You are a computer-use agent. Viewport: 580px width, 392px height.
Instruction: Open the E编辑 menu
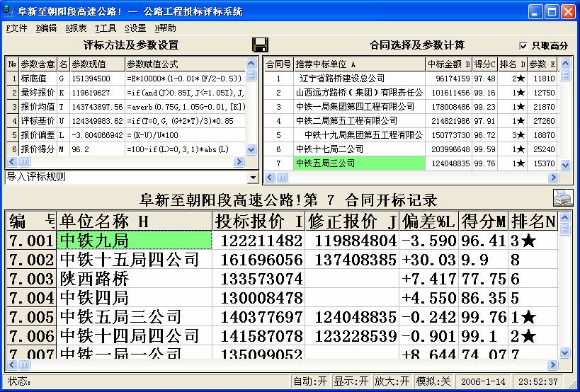[46, 28]
